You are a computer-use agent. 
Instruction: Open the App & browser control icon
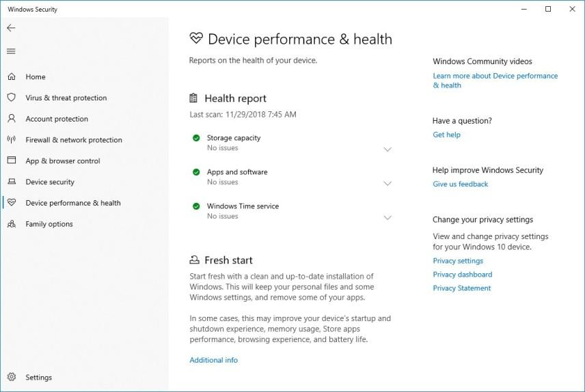pyautogui.click(x=12, y=160)
